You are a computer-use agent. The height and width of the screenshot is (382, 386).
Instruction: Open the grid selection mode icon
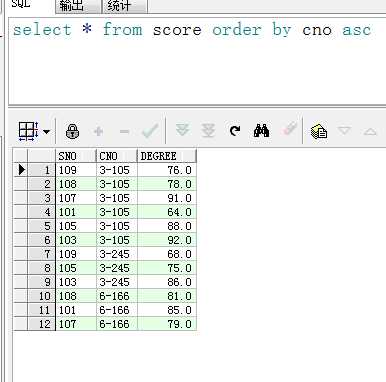tap(28, 131)
